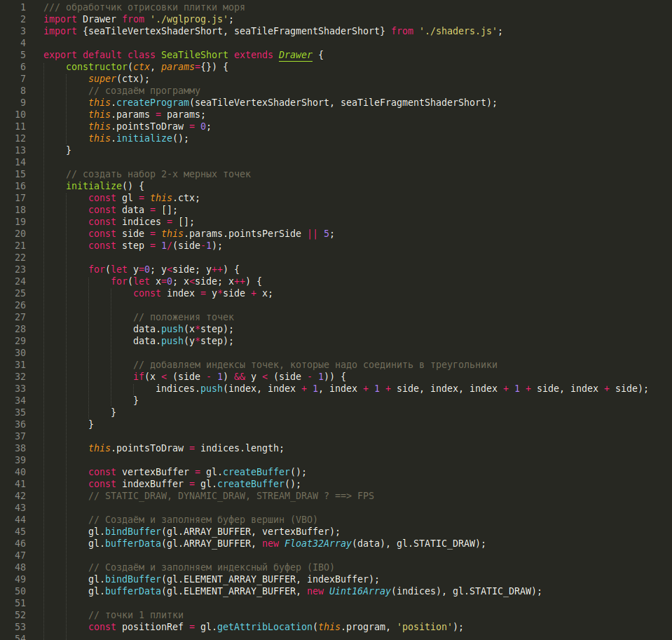Click line number 53 in the gutter
The width and height of the screenshot is (672, 640).
coord(20,627)
